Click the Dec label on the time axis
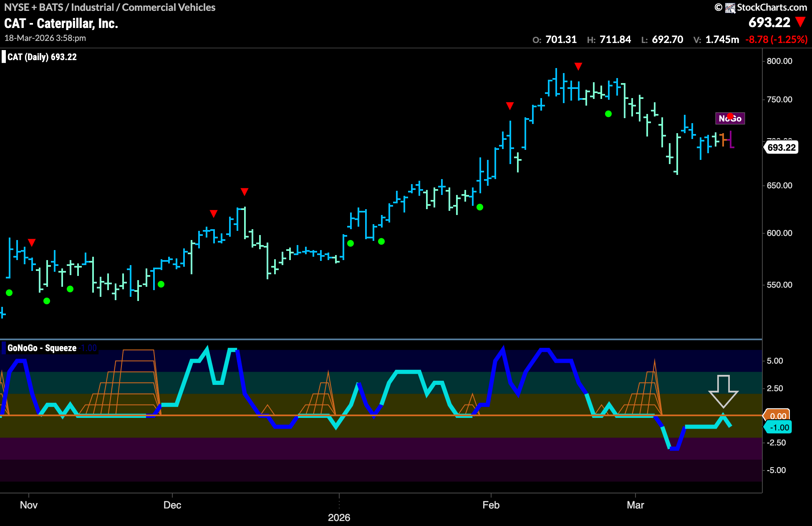This screenshot has height=526, width=812. point(172,505)
